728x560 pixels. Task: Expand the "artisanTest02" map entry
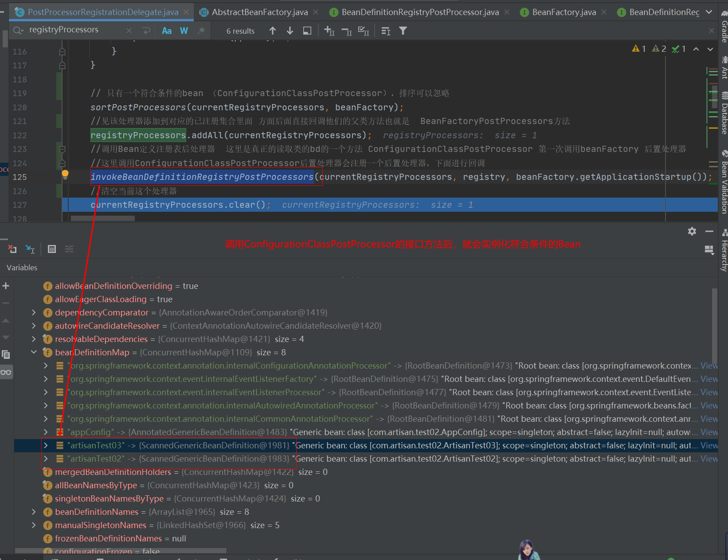[x=46, y=459]
